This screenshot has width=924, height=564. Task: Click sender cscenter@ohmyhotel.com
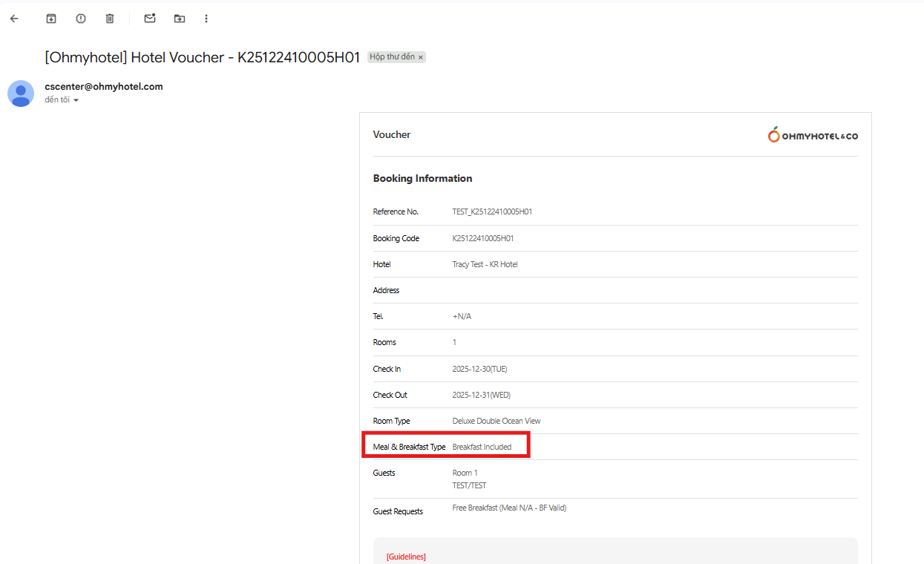pos(104,86)
